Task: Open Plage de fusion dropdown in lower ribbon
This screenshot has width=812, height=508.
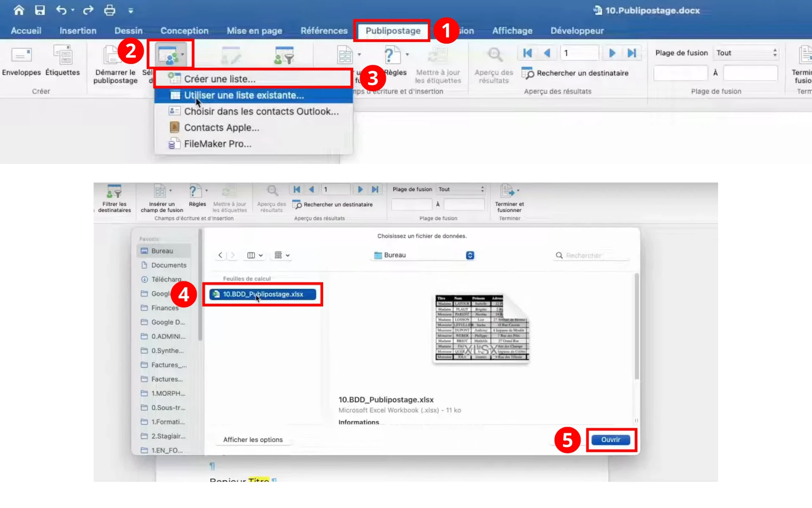Action: [x=461, y=189]
